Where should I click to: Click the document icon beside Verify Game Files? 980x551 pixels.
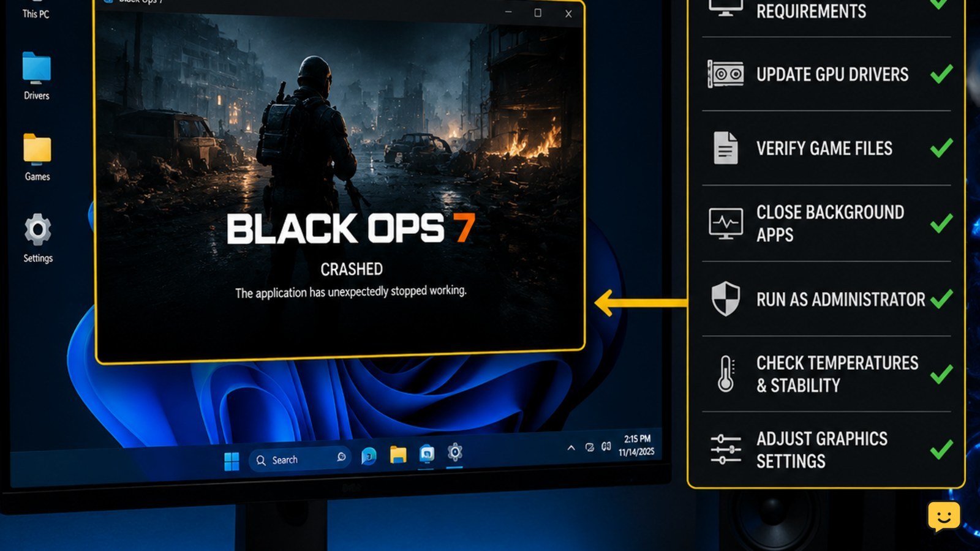coord(726,148)
